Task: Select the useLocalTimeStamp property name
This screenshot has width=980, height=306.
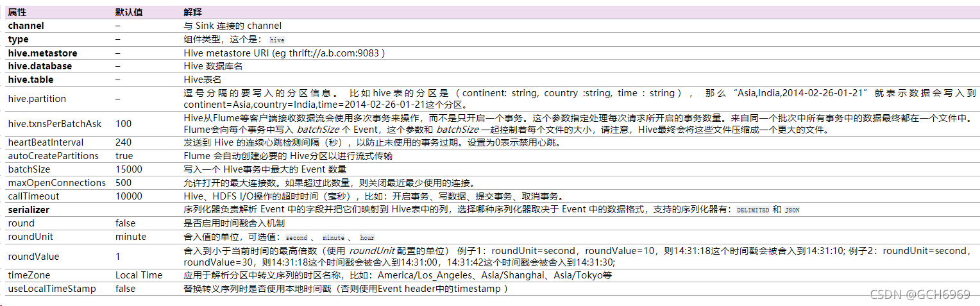Action: pos(52,289)
